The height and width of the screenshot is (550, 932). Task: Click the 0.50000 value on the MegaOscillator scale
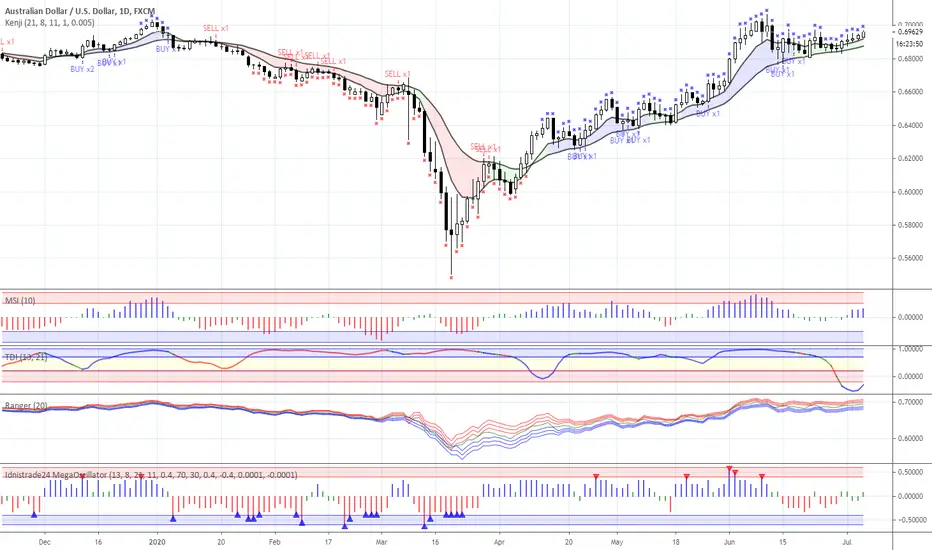pyautogui.click(x=910, y=472)
